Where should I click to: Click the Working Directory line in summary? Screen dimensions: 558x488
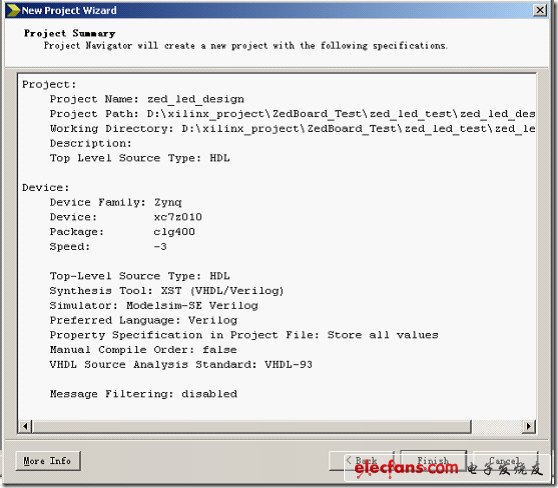coord(293,128)
